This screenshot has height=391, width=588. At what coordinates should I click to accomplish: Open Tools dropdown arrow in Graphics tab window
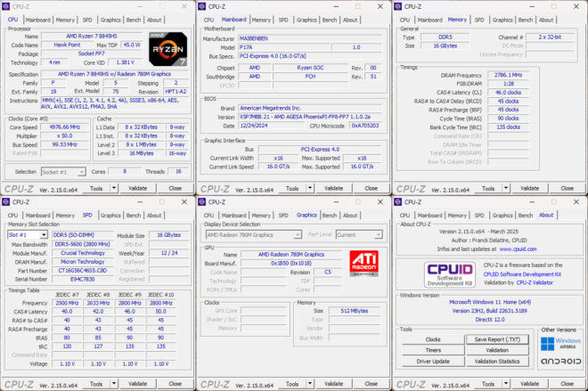(310, 384)
